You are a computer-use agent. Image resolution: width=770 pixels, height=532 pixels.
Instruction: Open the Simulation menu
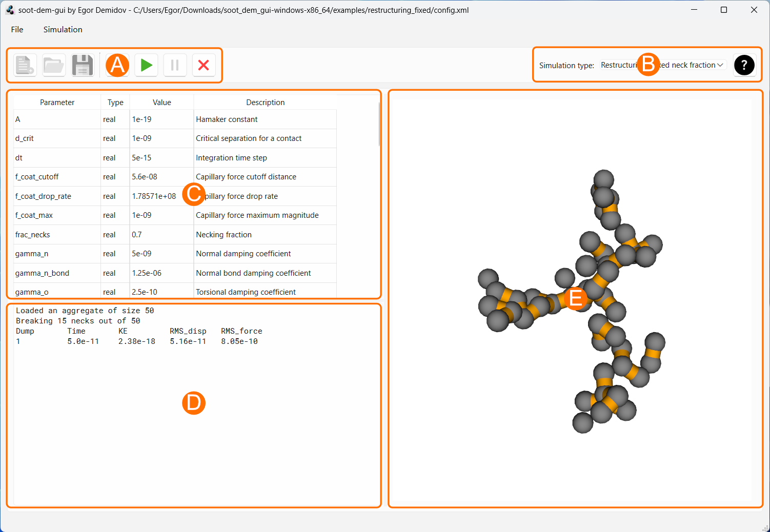[x=63, y=29]
